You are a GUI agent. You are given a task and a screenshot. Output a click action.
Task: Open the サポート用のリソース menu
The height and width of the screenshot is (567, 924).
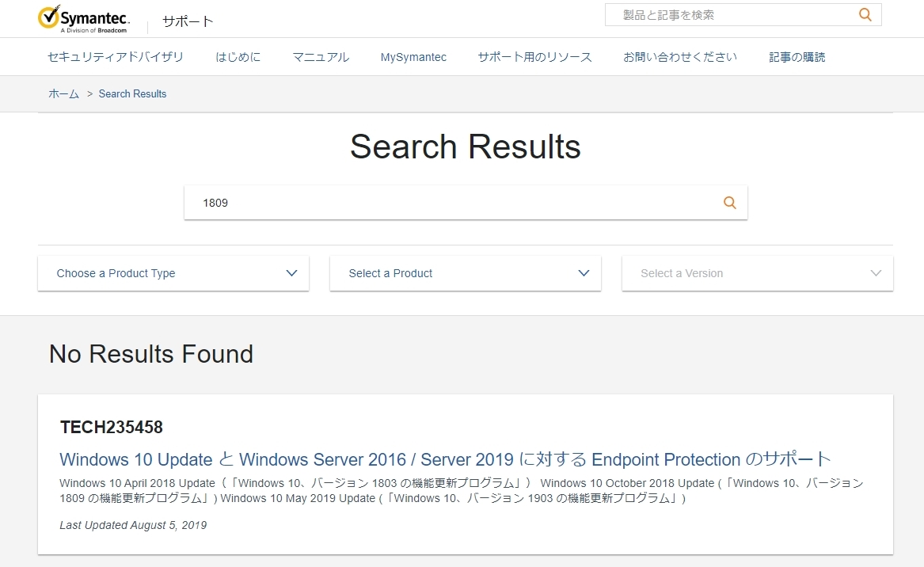534,57
